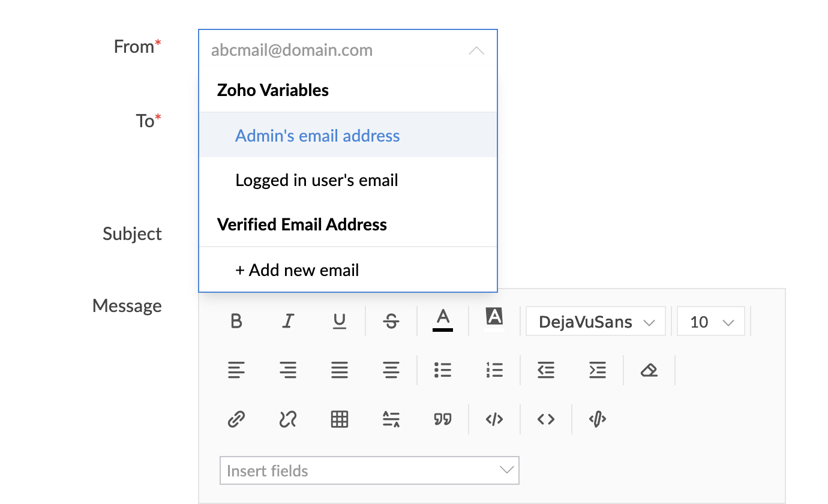Create a bulleted list
Viewport: 828px width, 504px height.
tap(443, 370)
